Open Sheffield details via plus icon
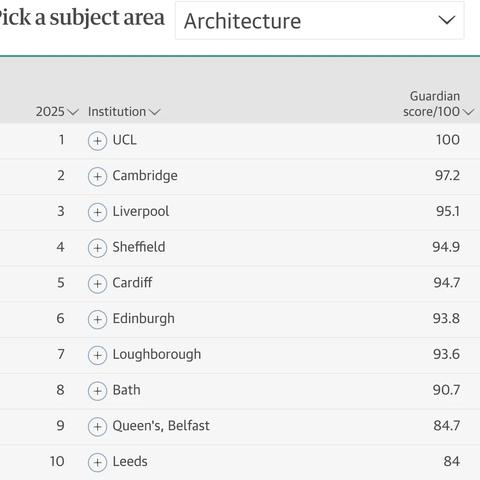The image size is (480, 480). 97,248
